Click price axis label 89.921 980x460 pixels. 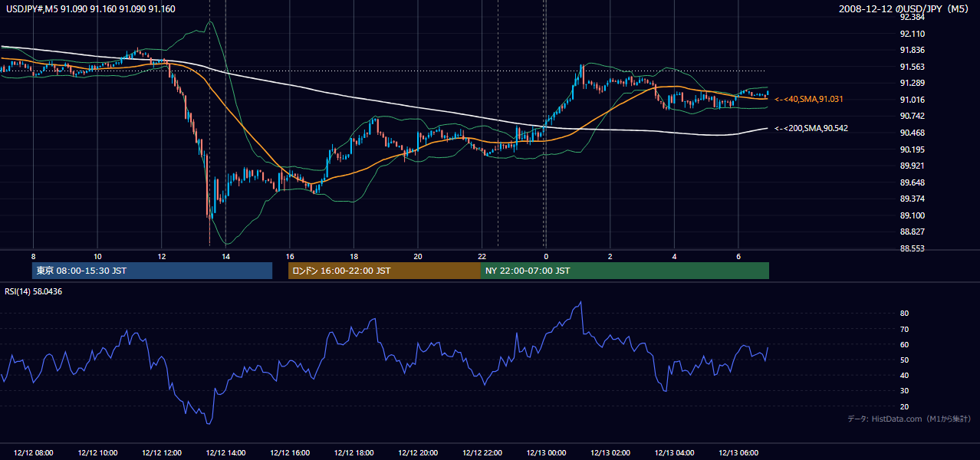[x=912, y=166]
